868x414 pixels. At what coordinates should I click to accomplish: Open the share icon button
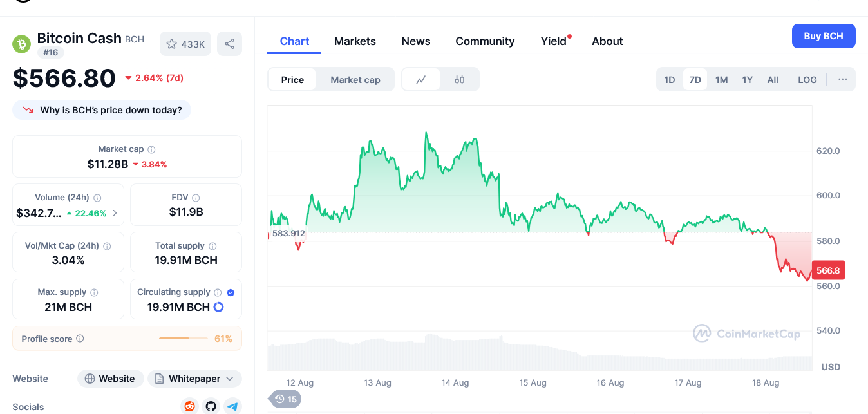point(229,44)
